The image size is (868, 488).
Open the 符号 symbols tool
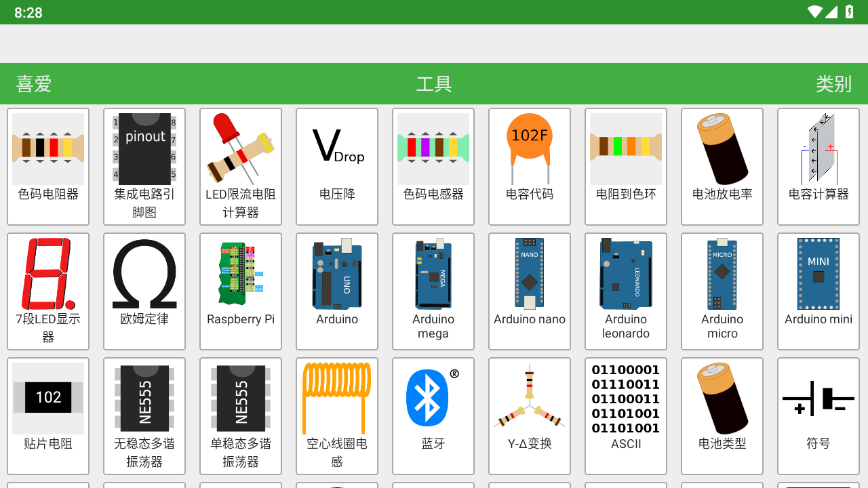coord(818,416)
